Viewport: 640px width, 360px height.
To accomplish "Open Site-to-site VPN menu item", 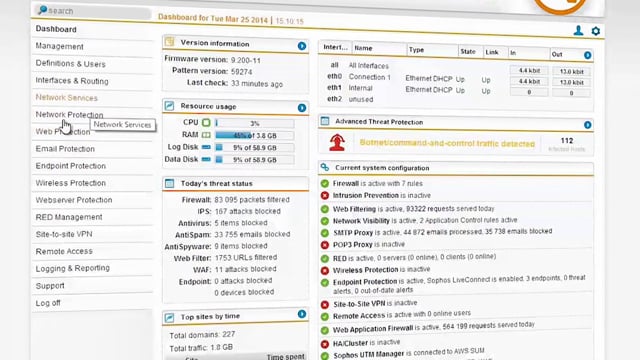I will [64, 234].
